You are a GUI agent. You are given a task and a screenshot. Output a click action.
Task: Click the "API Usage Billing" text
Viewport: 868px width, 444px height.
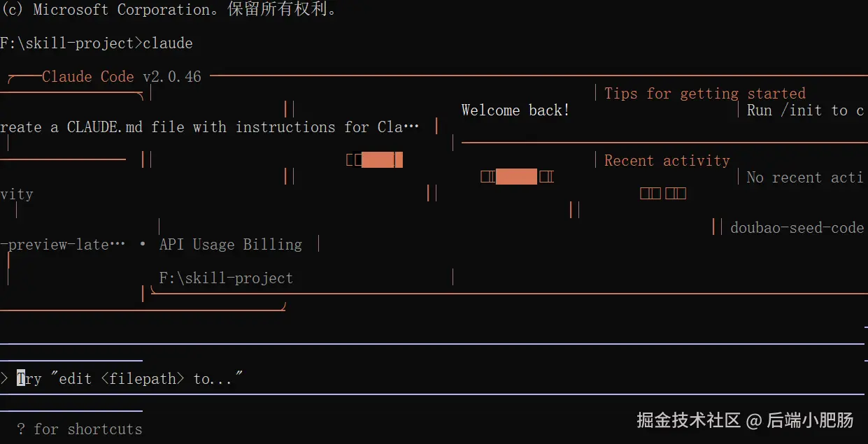pos(231,245)
